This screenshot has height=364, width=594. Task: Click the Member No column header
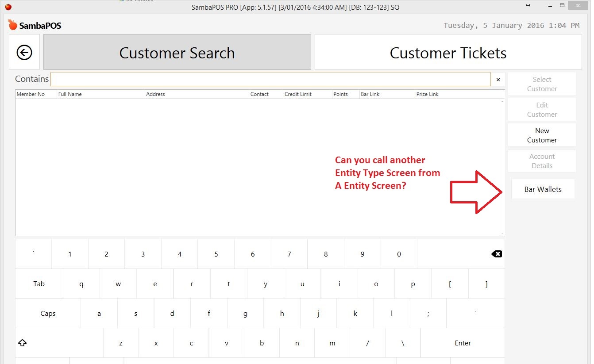click(x=31, y=94)
